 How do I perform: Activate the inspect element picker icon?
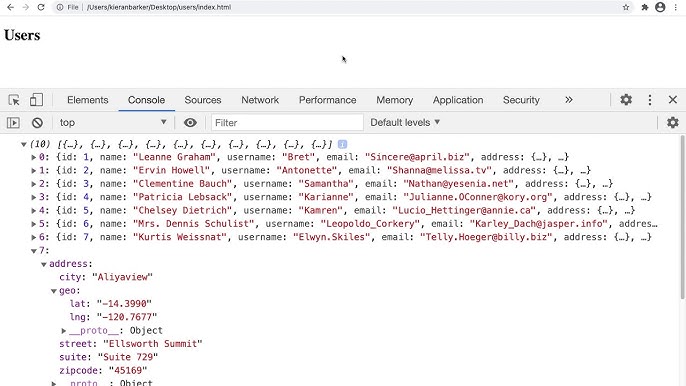click(x=14, y=100)
